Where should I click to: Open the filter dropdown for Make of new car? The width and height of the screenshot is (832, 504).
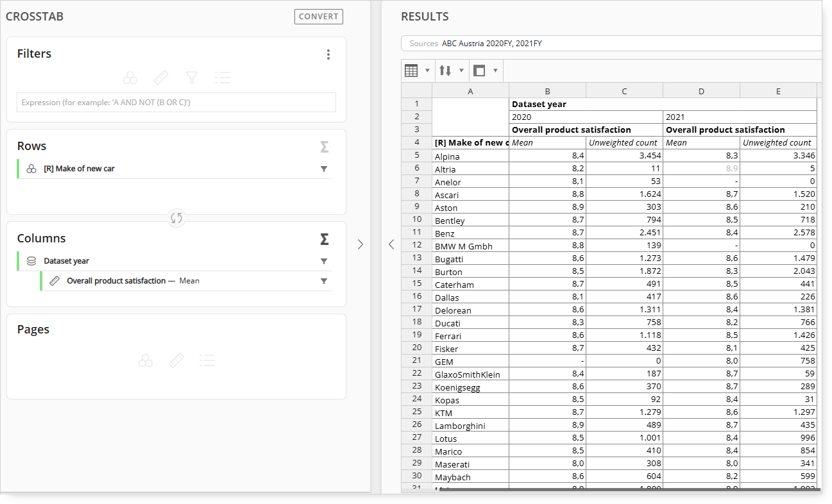coord(324,169)
